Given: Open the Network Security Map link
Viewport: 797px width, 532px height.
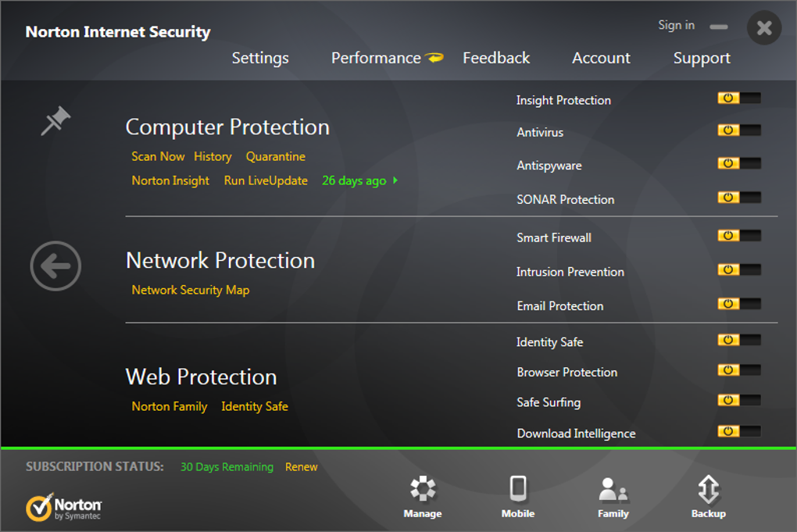Looking at the screenshot, I should [191, 290].
